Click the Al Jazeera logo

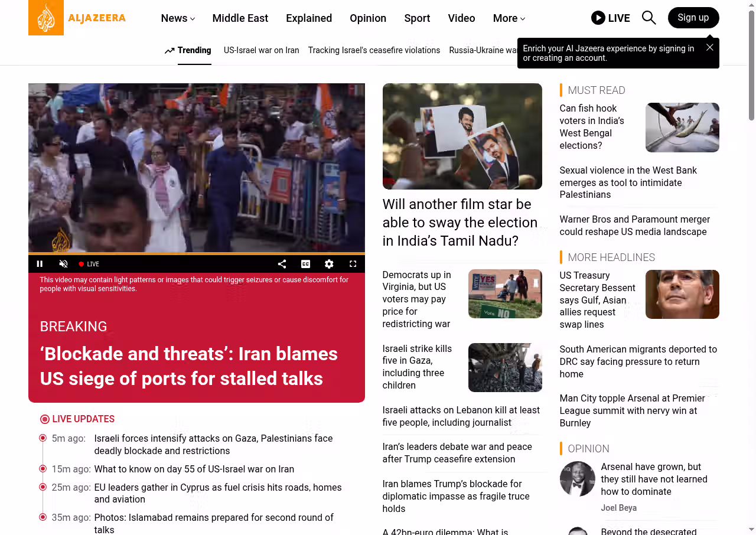pyautogui.click(x=77, y=18)
